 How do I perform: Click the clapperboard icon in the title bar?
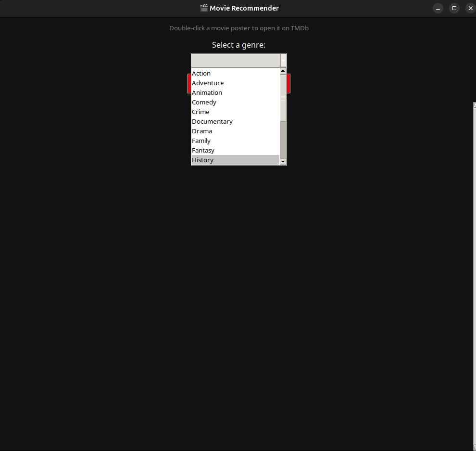204,8
